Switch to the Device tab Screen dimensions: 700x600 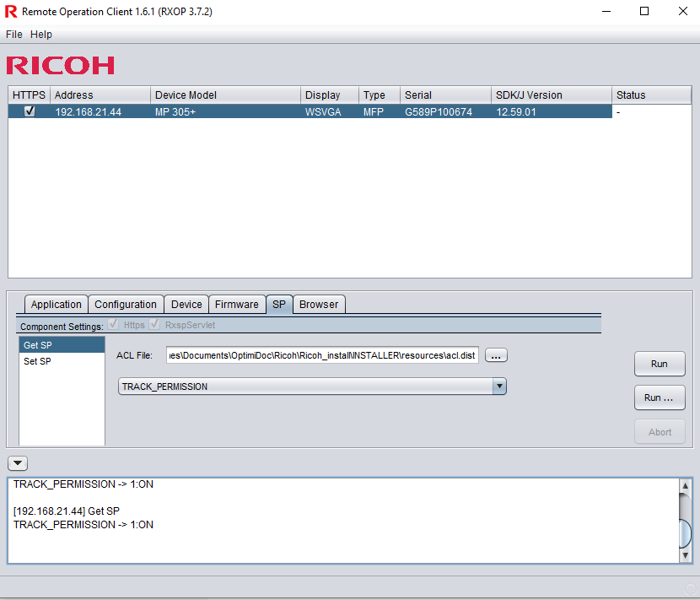point(186,305)
